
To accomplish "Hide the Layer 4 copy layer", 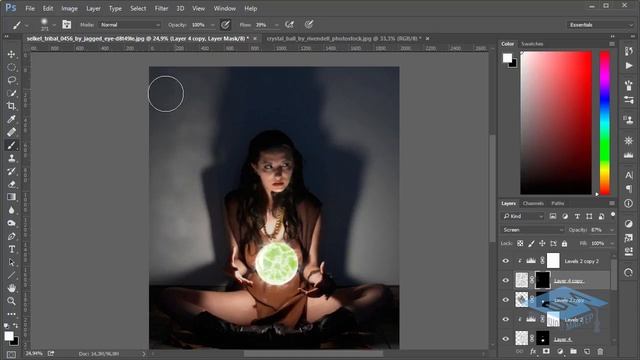I will (x=506, y=280).
